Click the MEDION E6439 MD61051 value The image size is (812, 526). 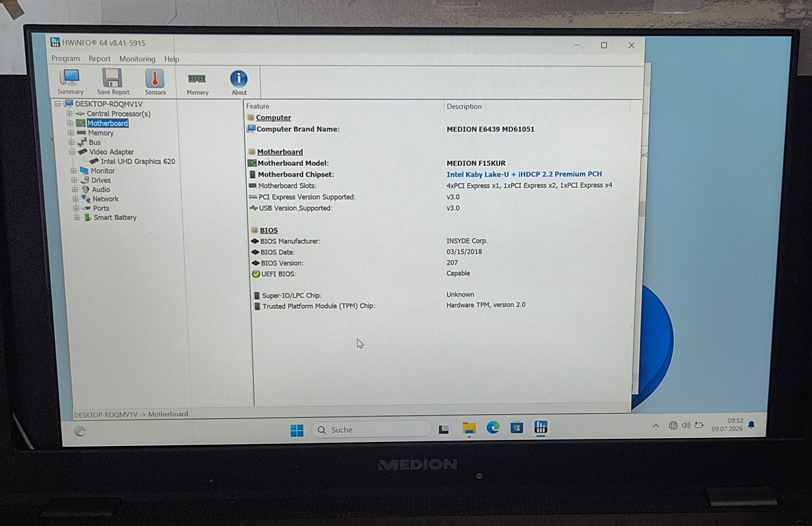[x=491, y=129]
